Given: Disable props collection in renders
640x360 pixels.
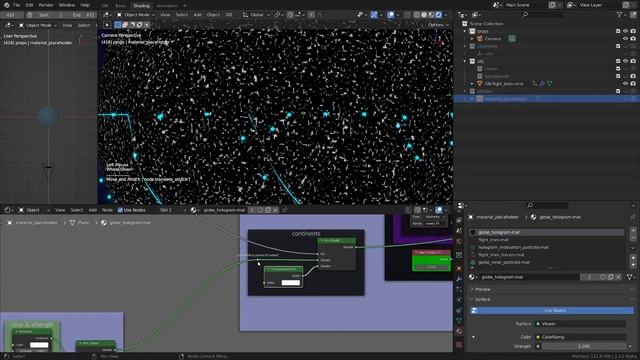Looking at the screenshot, I should pyautogui.click(x=633, y=31).
